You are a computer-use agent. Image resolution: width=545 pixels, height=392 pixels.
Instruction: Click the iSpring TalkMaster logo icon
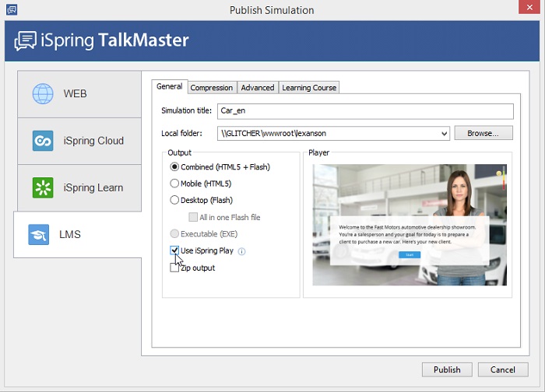[x=26, y=40]
